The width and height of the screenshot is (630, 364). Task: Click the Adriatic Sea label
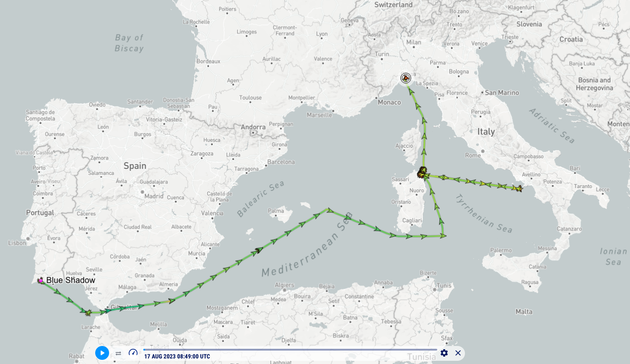(552, 125)
